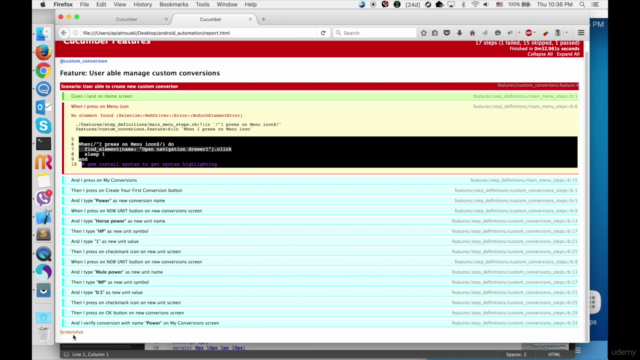This screenshot has height=360, width=640.
Task: Open Finder from the dock
Action: pos(43,34)
